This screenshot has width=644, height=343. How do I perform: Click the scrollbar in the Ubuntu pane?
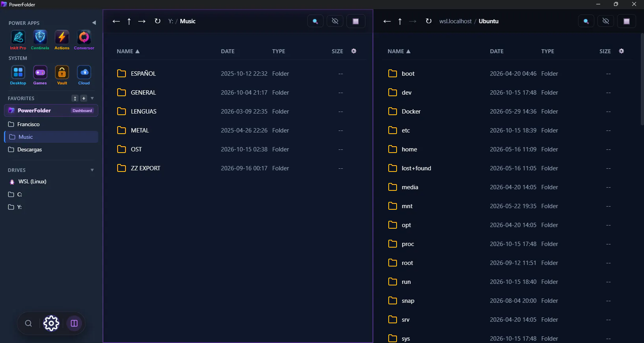coord(642,79)
